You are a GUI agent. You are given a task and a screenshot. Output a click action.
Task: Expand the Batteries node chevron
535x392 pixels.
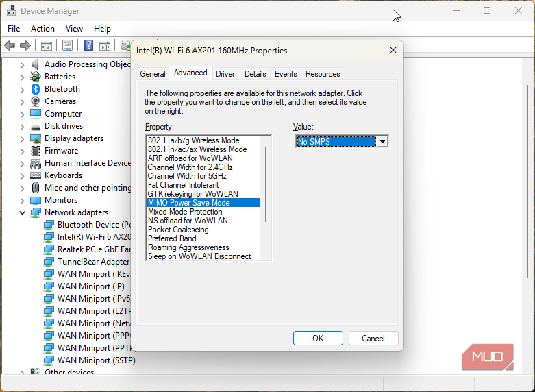pyautogui.click(x=22, y=77)
